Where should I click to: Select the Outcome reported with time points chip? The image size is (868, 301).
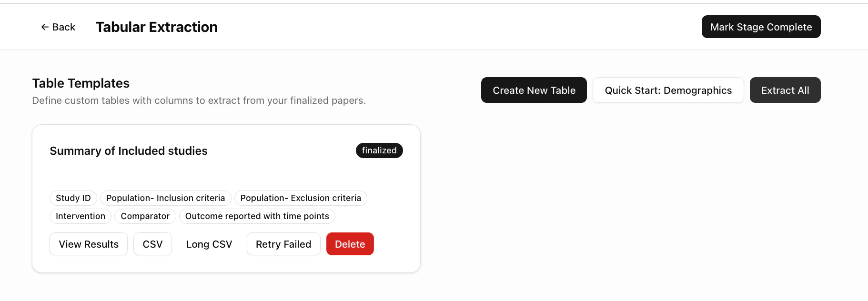(x=257, y=216)
